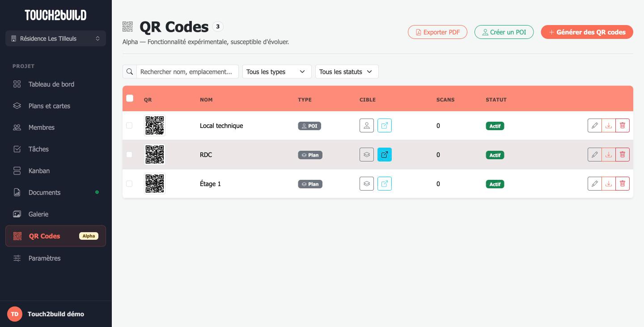The width and height of the screenshot is (644, 327).
Task: Click the Local technique QR thumbnail
Action: tap(155, 126)
